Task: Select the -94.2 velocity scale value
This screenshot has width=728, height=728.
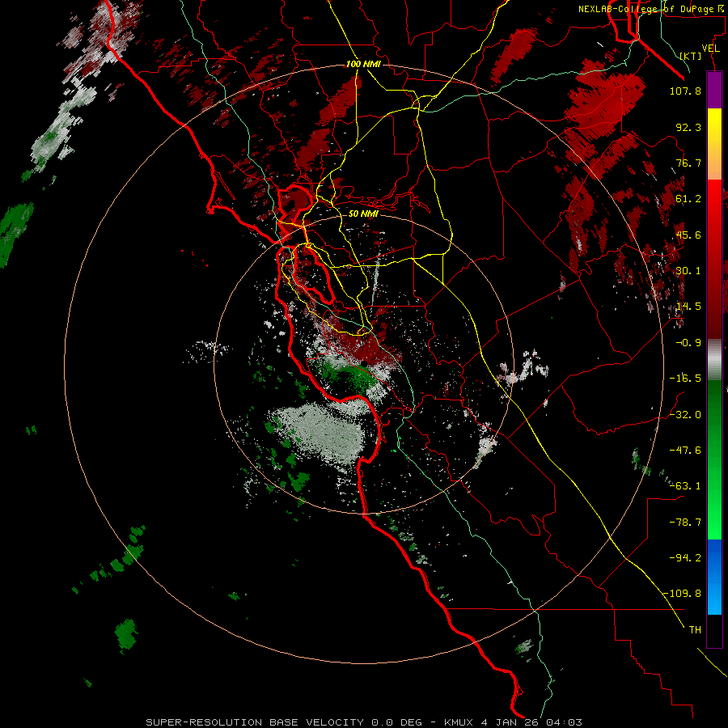Action: tap(685, 558)
